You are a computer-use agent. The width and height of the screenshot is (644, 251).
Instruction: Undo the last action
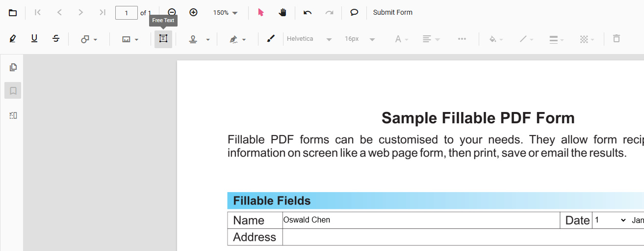pos(308,13)
